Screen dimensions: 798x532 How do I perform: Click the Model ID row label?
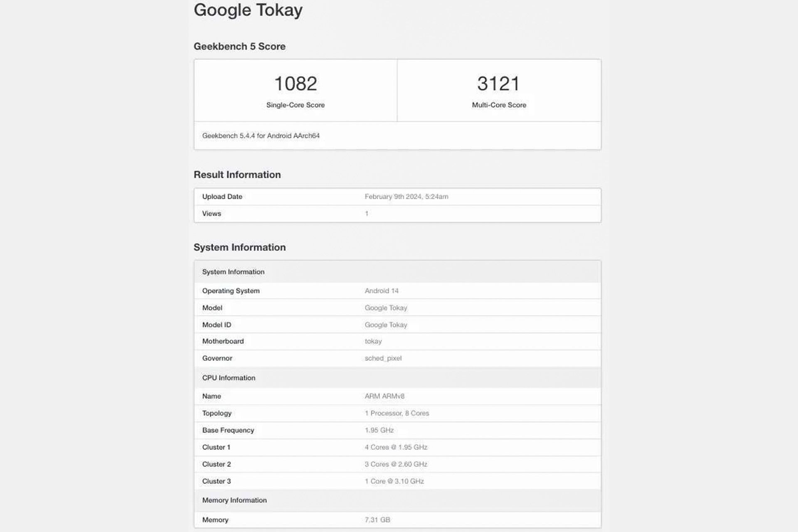217,325
